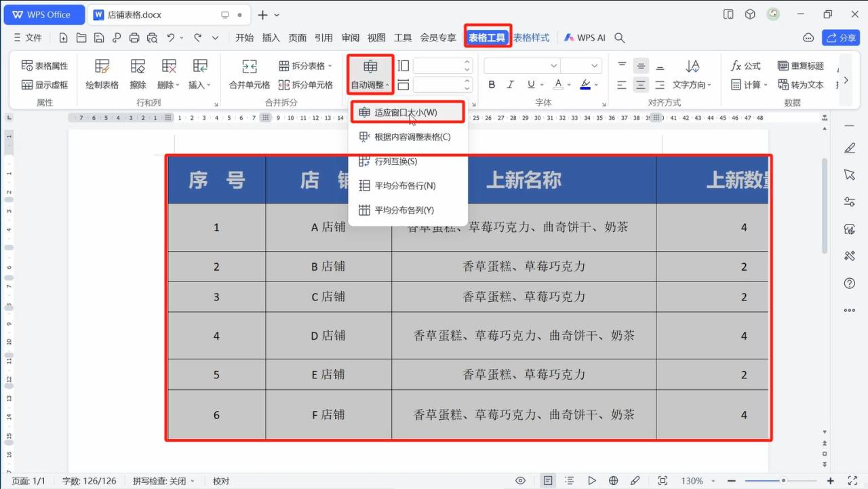Viewport: 868px width, 489px height.
Task: Click the print icon
Action: point(134,38)
